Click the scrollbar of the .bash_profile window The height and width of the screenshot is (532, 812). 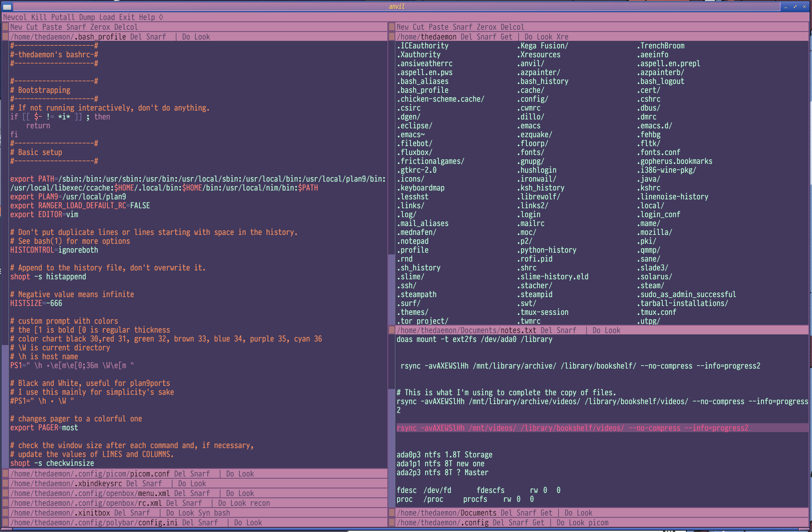coord(5,178)
